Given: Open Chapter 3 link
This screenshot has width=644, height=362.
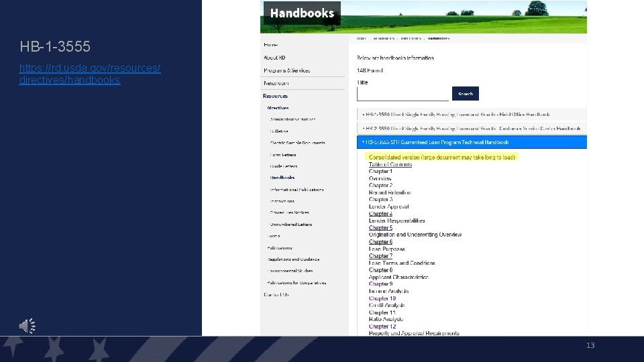Looking at the screenshot, I should [x=380, y=200].
